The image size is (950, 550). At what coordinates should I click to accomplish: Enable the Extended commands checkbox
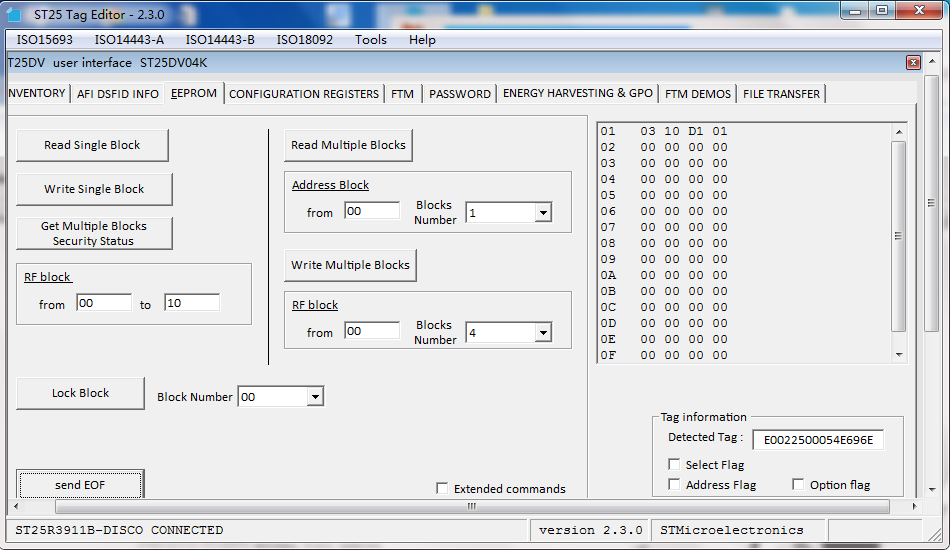coord(442,488)
